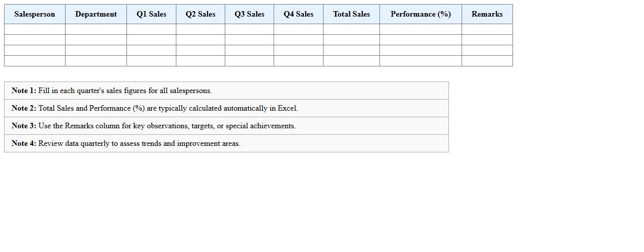Click first empty Total Sales cell
Image resolution: width=644 pixels, height=252 pixels.
point(351,29)
